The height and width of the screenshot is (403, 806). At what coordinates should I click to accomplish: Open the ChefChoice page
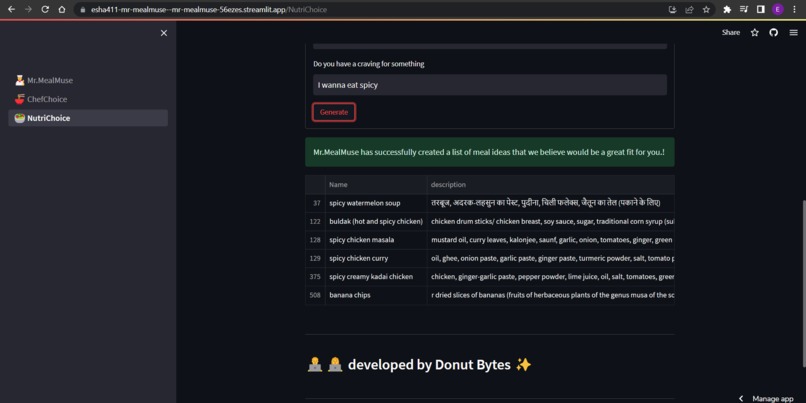88,99
